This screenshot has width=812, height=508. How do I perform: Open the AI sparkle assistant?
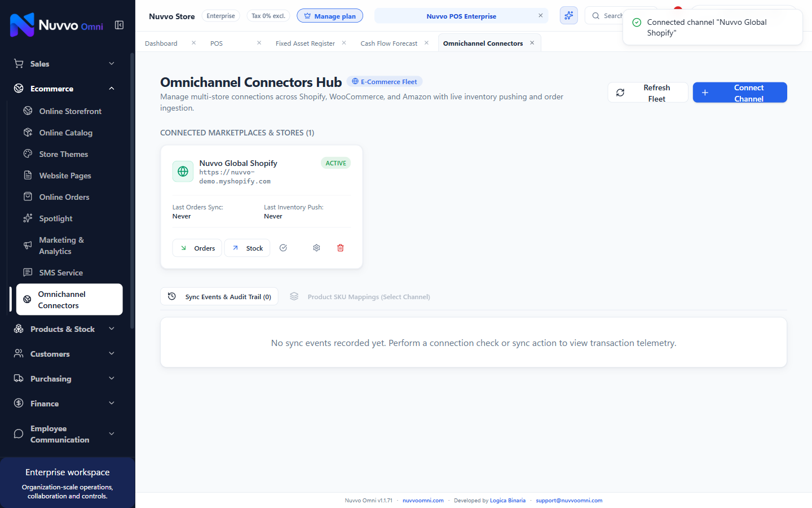click(568, 16)
